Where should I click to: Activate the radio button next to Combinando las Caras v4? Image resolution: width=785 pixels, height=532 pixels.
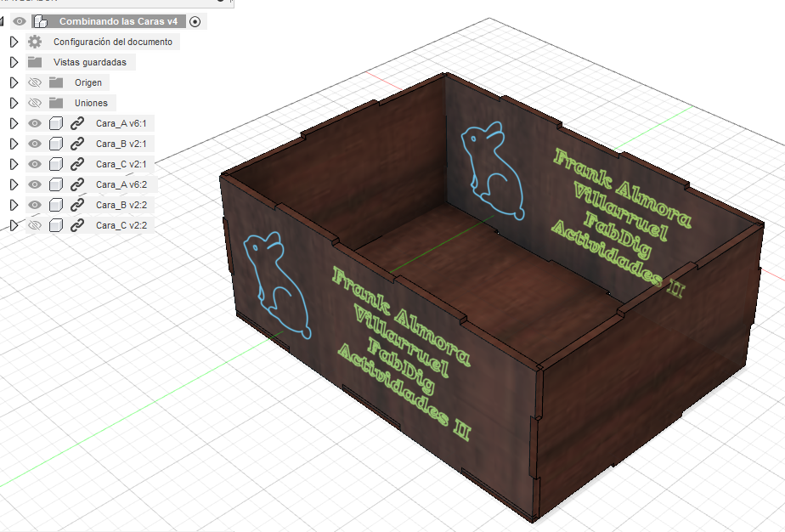coord(195,21)
